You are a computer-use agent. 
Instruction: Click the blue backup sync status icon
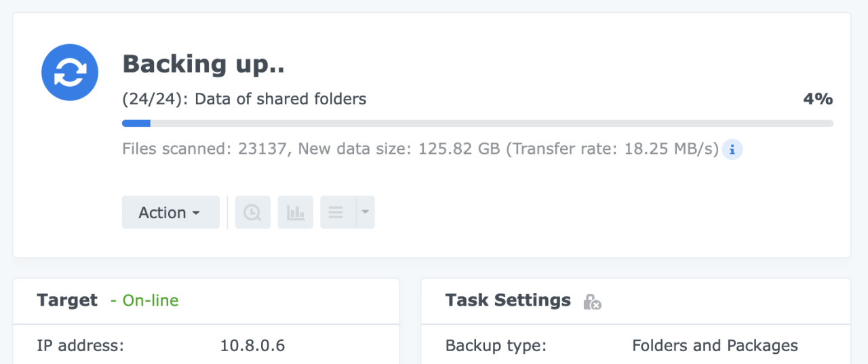[x=70, y=72]
